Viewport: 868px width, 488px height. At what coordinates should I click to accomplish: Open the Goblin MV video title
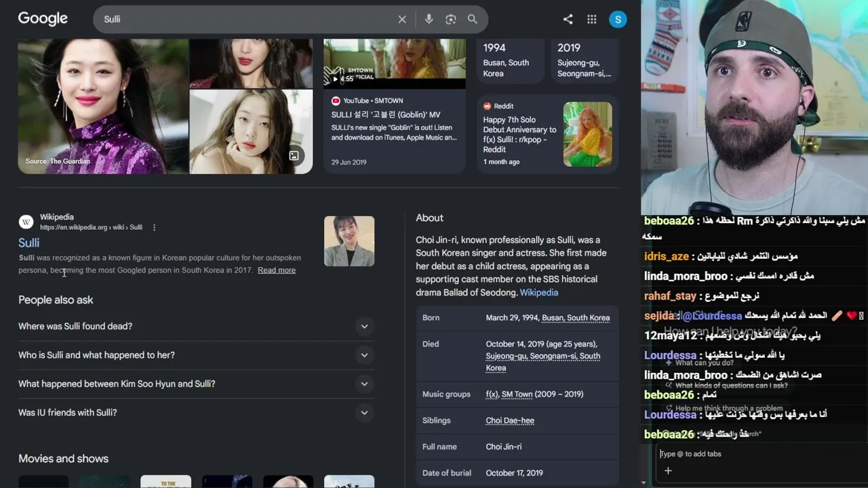tap(386, 115)
